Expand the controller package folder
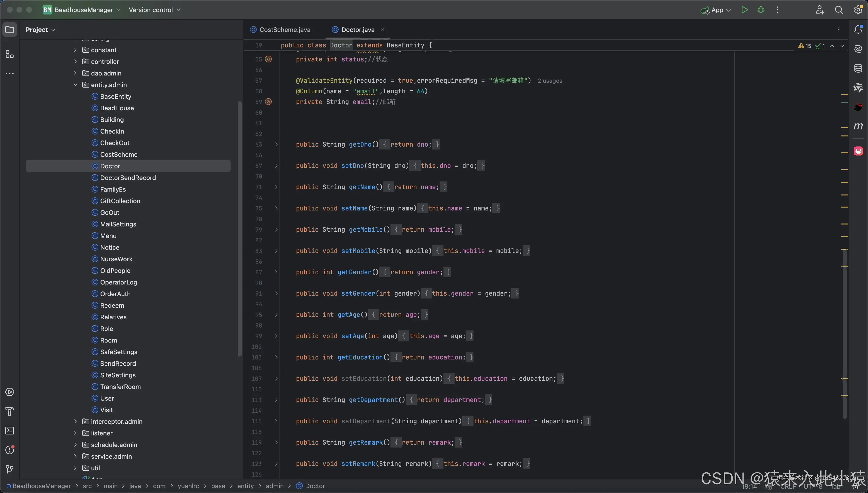868x493 pixels. click(x=75, y=62)
